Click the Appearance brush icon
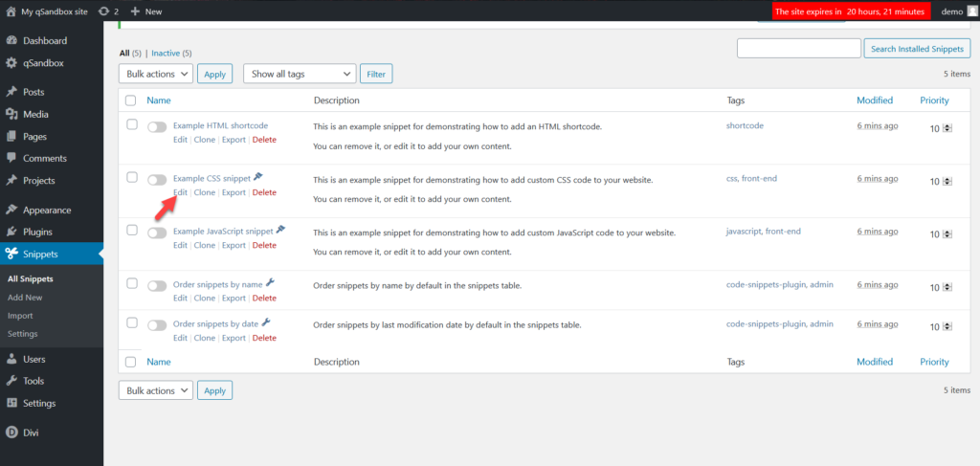The image size is (980, 466). tap(11, 210)
